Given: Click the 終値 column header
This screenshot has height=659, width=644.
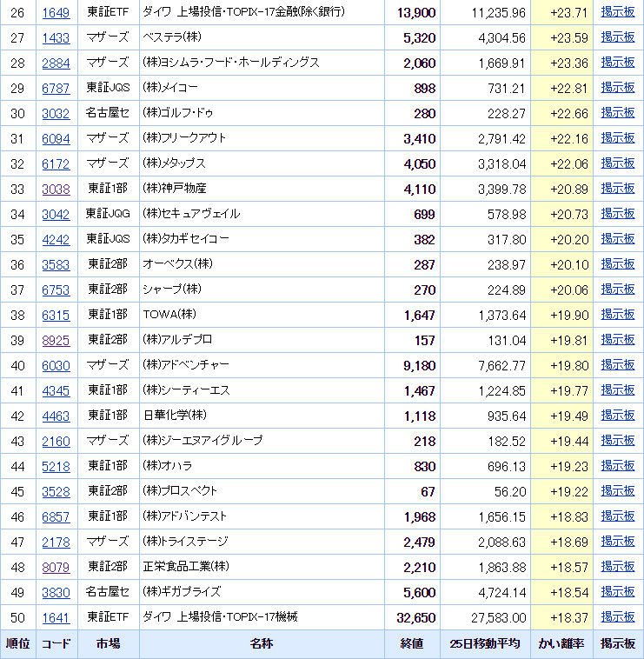Looking at the screenshot, I should tap(412, 644).
